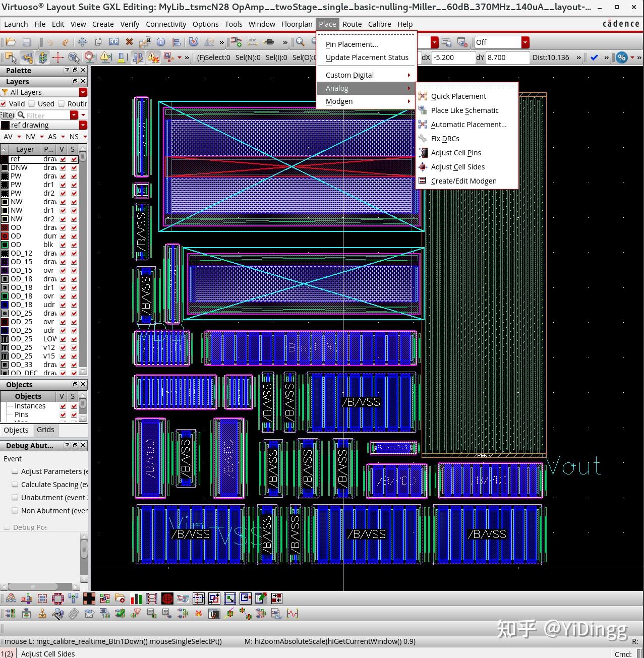Click inside the dX coordinate field
The width and height of the screenshot is (644, 658).
(x=453, y=57)
